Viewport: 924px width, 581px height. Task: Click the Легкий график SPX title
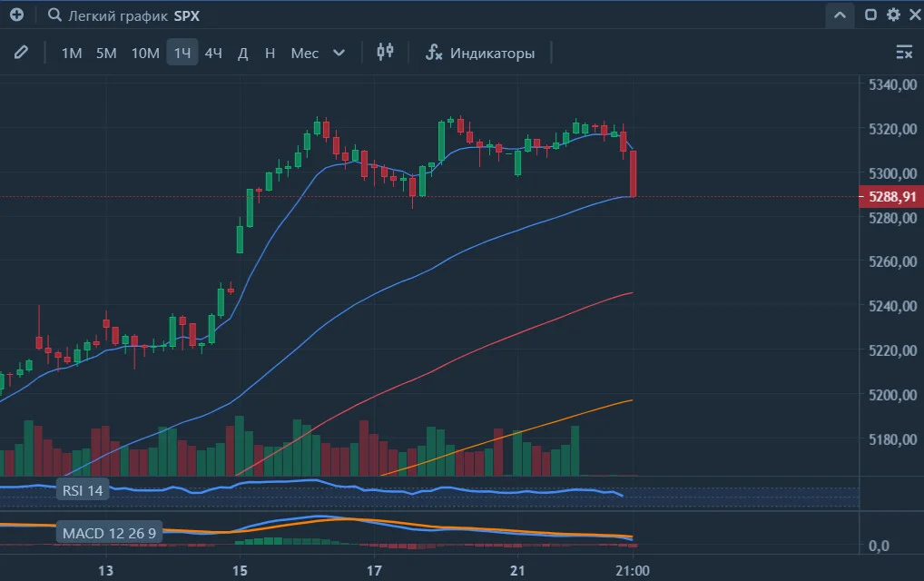(133, 16)
